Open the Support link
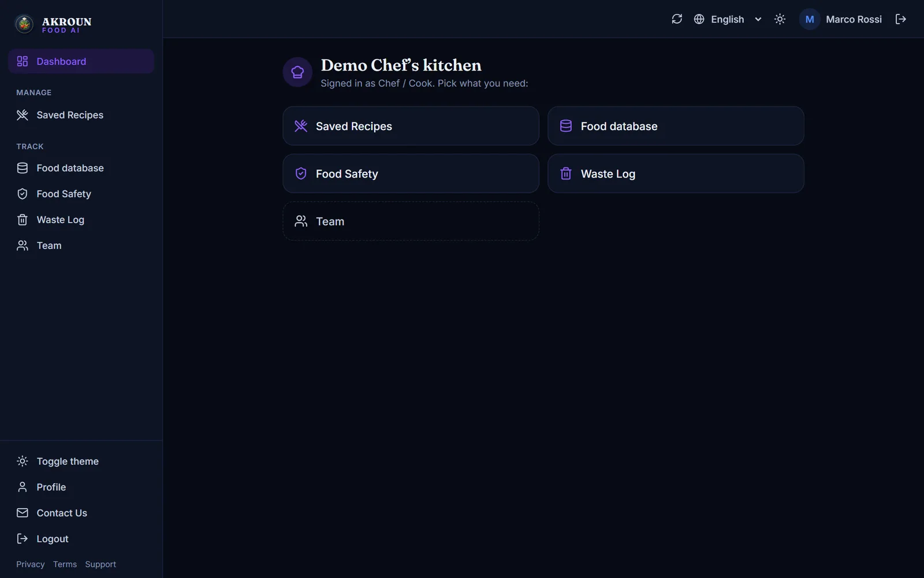924x578 pixels. pos(100,564)
